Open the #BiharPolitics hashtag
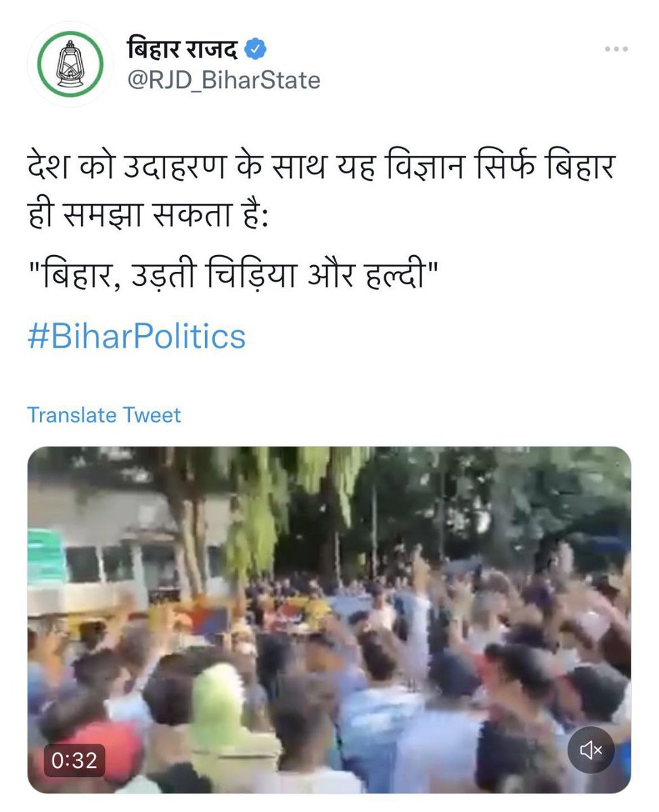The width and height of the screenshot is (659, 812). point(137,336)
